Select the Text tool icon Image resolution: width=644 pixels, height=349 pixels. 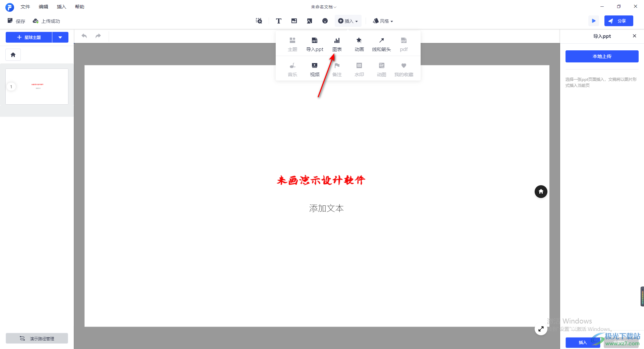pyautogui.click(x=278, y=21)
